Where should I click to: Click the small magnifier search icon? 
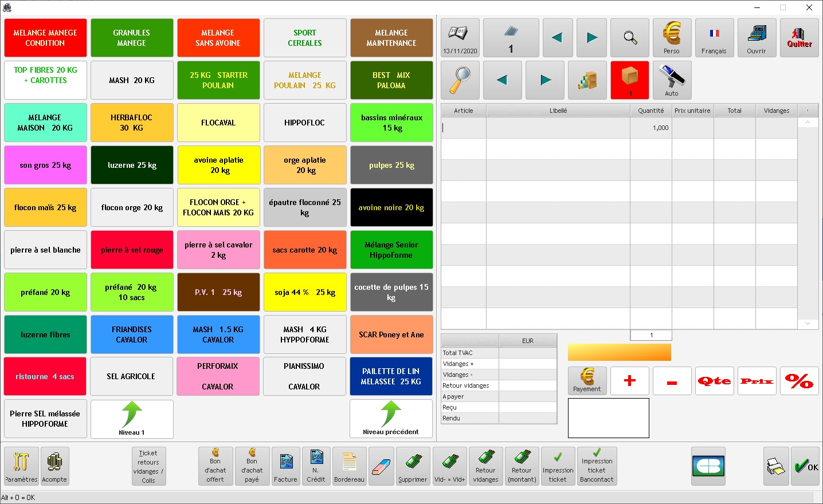630,38
